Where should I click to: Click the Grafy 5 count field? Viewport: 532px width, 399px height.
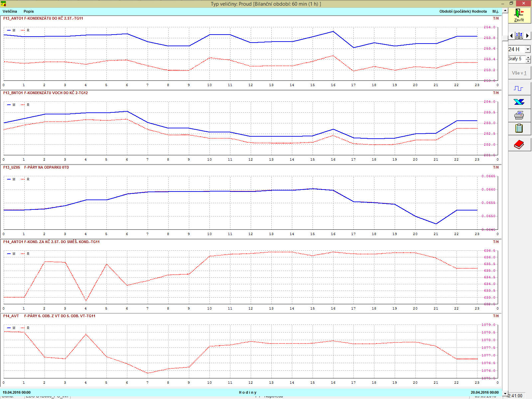(516, 59)
